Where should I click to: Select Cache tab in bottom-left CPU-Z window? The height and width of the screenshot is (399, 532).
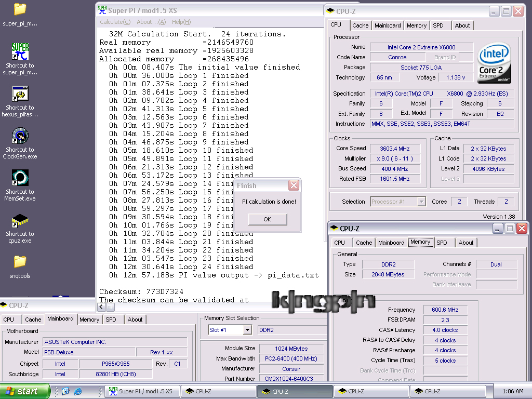[x=33, y=320]
